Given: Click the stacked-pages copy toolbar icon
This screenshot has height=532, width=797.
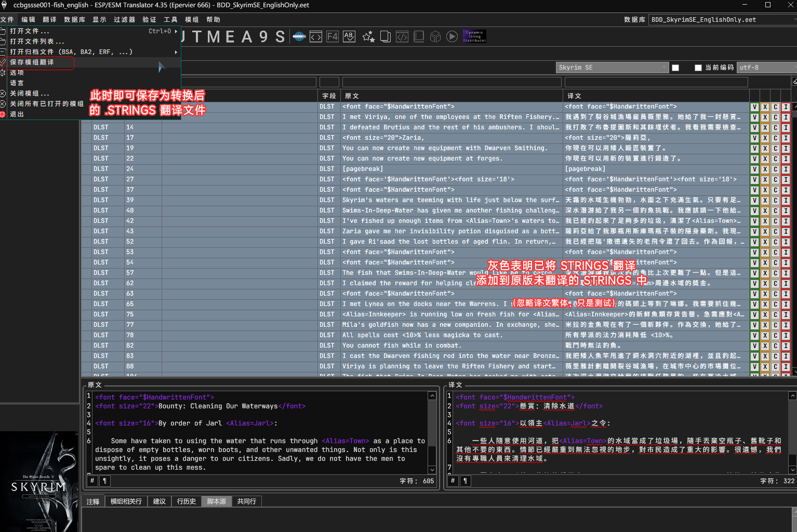Looking at the screenshot, I should [x=386, y=36].
